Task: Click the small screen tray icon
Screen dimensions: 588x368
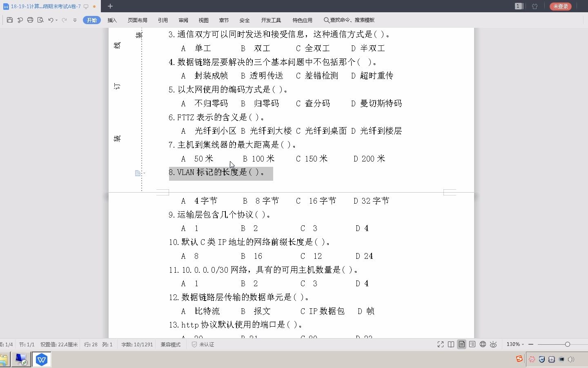Action: pyautogui.click(x=561, y=359)
